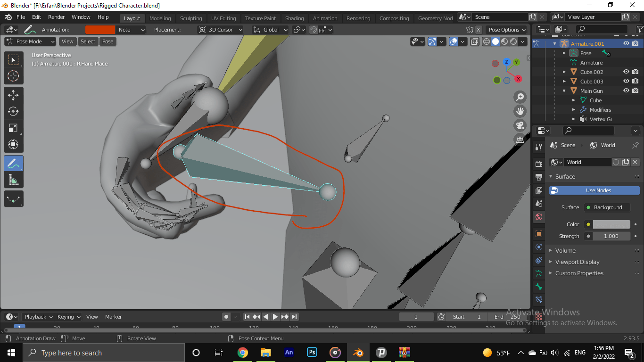Hide Cube.002 in the outliner

626,71
